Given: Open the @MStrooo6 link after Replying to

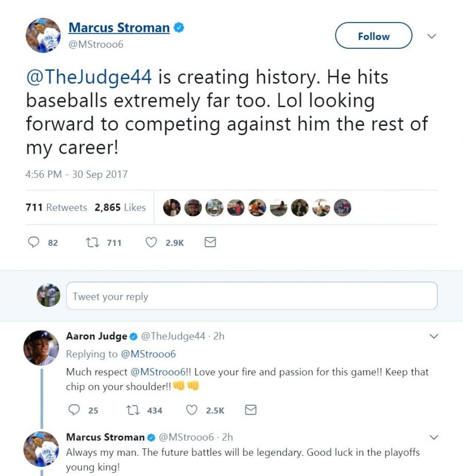Looking at the screenshot, I should point(148,354).
